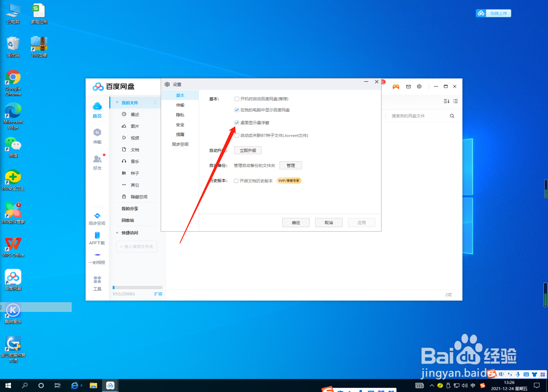Click 拖入常用文件夹 drop area
Screen dimensions: 548x392
137,247
